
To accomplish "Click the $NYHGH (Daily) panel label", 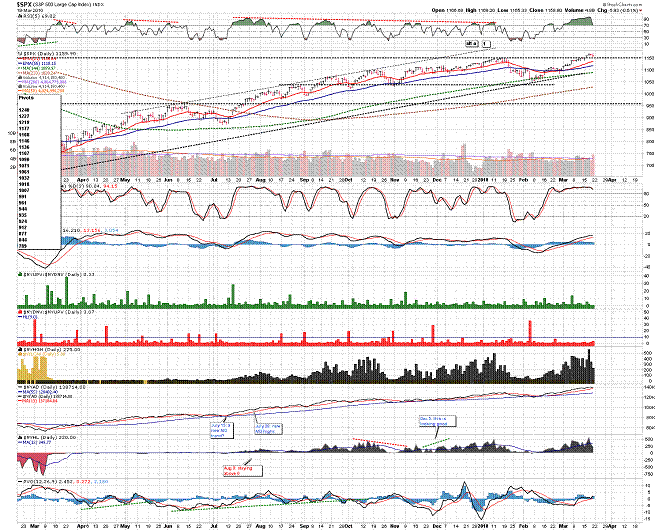I will [49, 350].
